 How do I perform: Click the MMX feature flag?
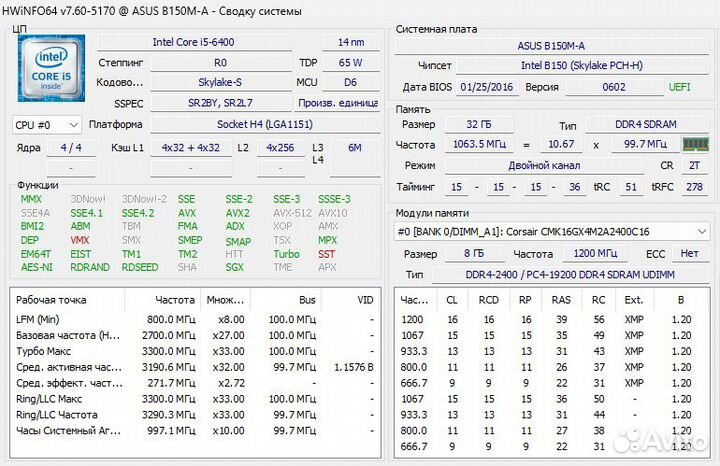click(x=31, y=199)
